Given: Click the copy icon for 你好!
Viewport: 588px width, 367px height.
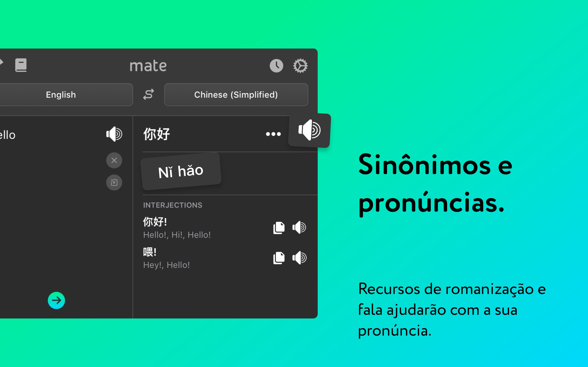Looking at the screenshot, I should (278, 228).
